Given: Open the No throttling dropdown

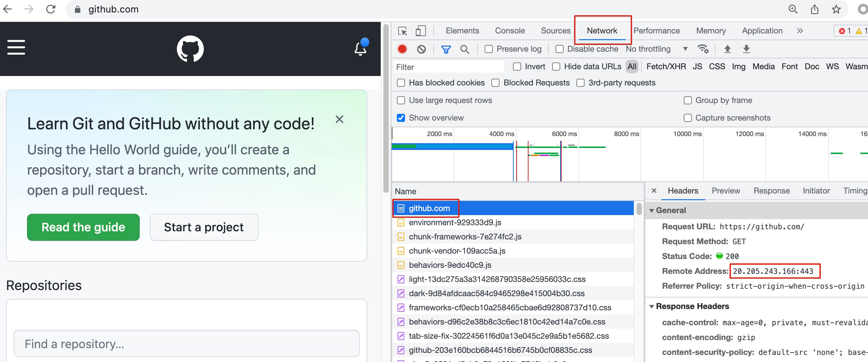Looking at the screenshot, I should coord(656,49).
